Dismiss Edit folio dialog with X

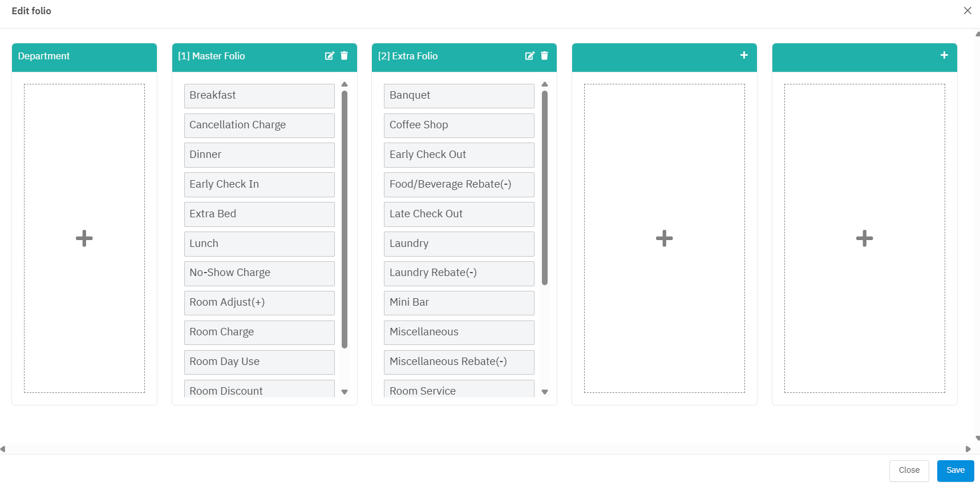coord(967,11)
